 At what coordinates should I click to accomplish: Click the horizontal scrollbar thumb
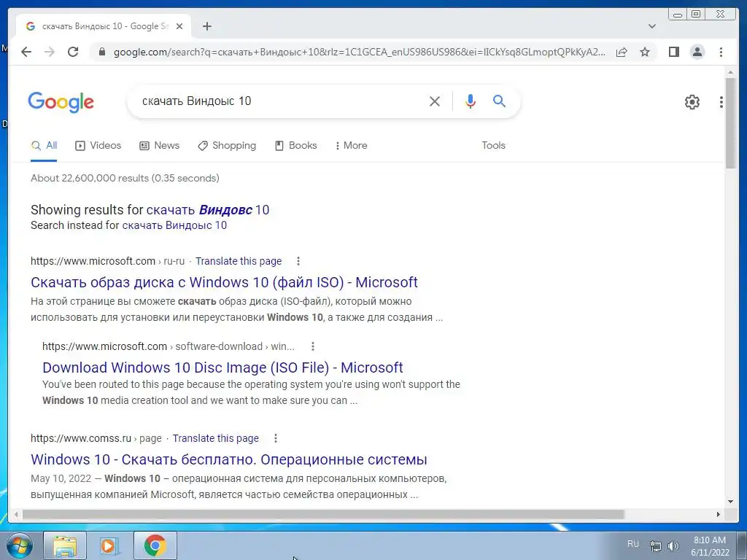click(323, 514)
